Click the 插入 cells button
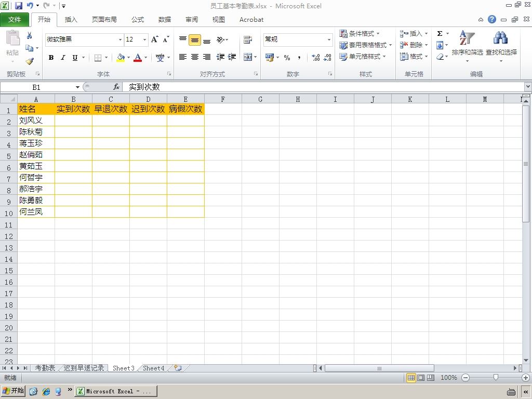Viewport: 532px width, 399px height. (414, 33)
